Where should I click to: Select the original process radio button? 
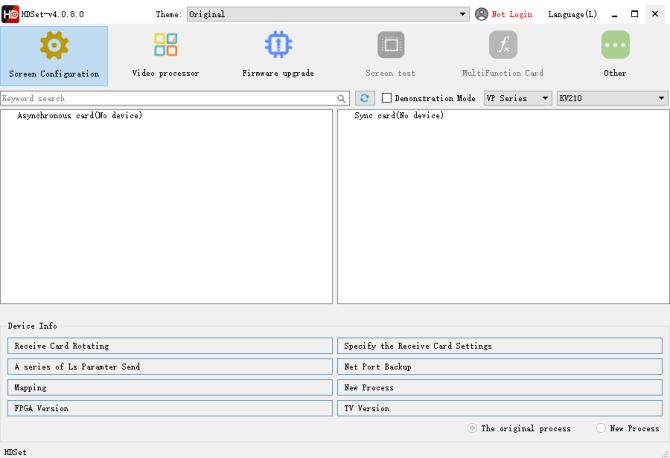click(x=473, y=428)
